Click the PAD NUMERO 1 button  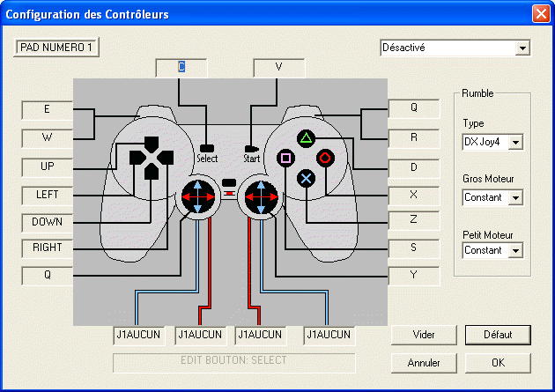(x=56, y=48)
